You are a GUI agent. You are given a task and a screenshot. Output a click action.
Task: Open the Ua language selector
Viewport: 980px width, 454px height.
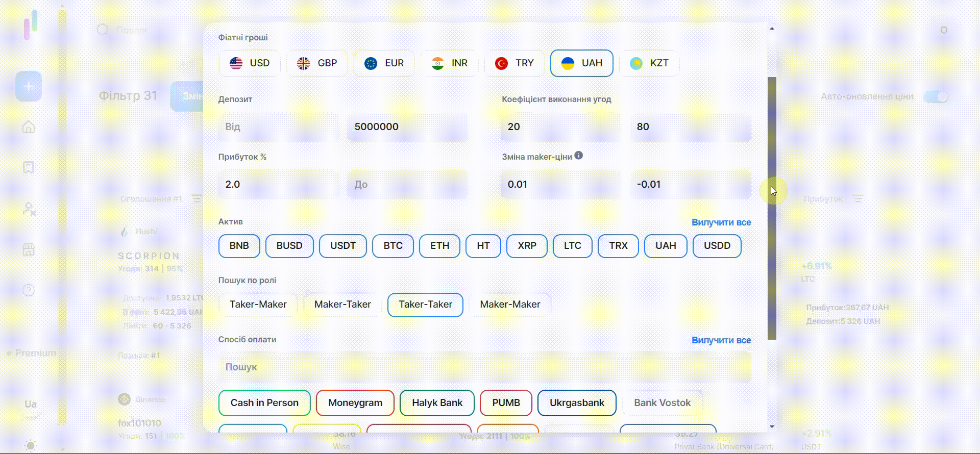pyautogui.click(x=30, y=404)
